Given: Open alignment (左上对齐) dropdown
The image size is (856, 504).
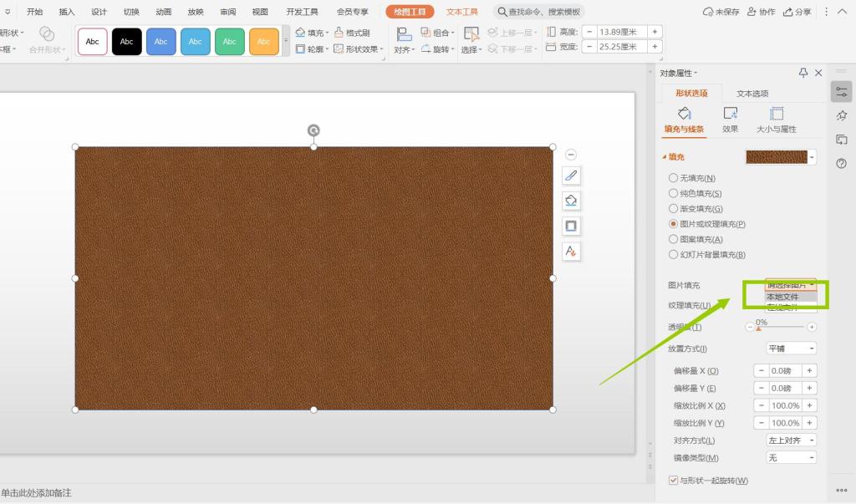Looking at the screenshot, I should (791, 440).
